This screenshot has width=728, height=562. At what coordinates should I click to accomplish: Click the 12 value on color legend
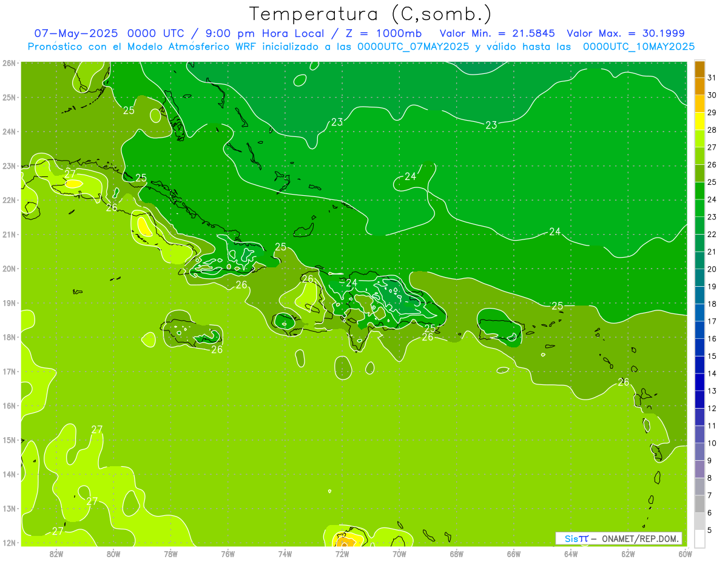pos(712,408)
